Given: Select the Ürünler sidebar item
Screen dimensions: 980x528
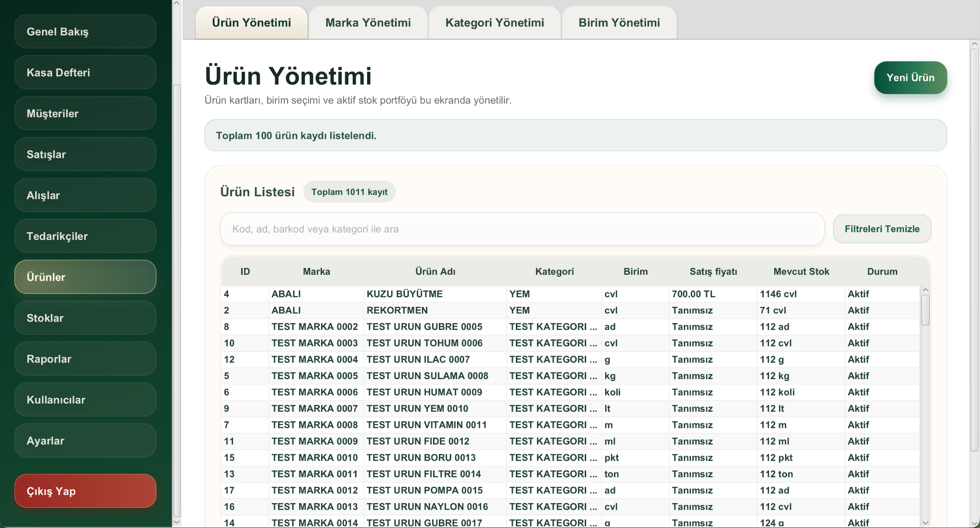Looking at the screenshot, I should [x=85, y=277].
